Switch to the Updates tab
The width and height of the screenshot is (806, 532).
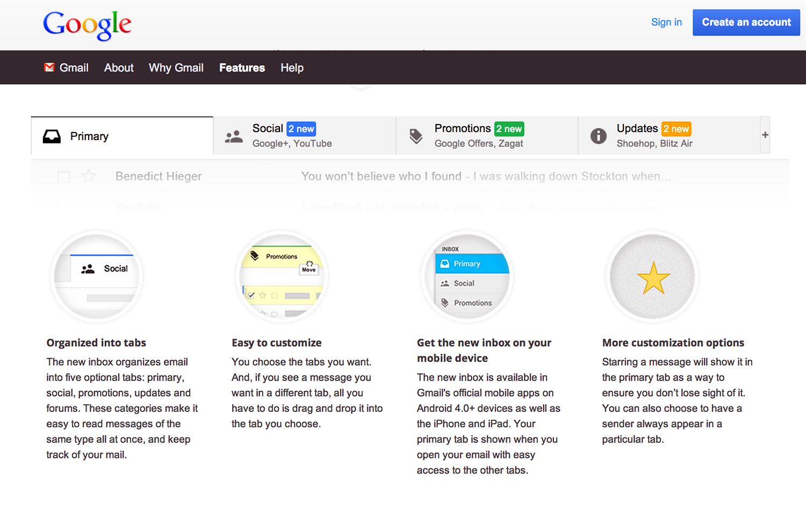[x=669, y=136]
